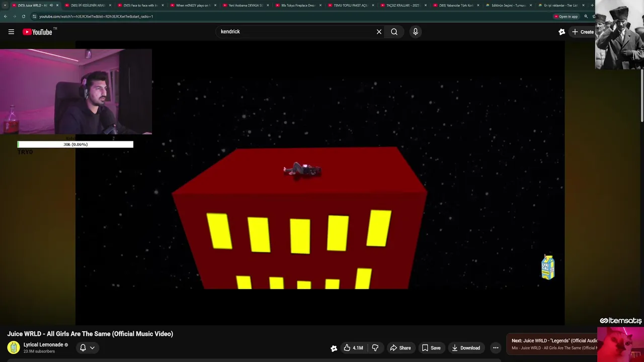644x362 pixels.
Task: Switch to the En iyi reklamlar tab
Action: point(560,5)
